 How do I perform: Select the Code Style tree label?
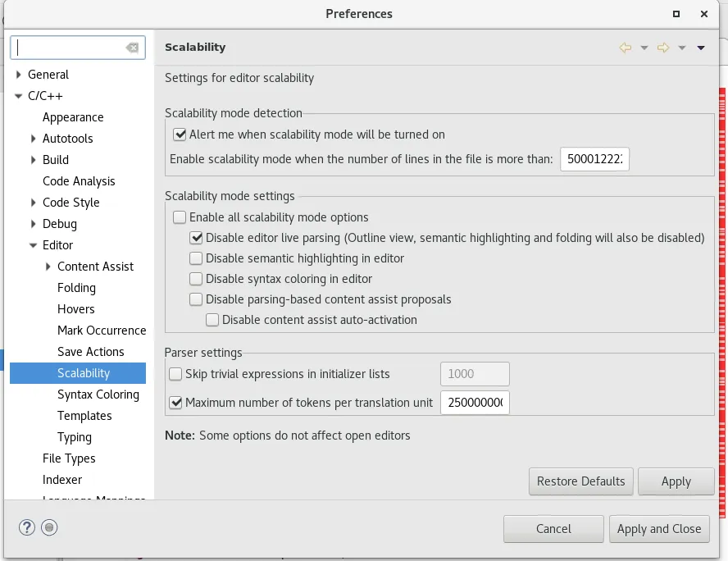tap(71, 203)
